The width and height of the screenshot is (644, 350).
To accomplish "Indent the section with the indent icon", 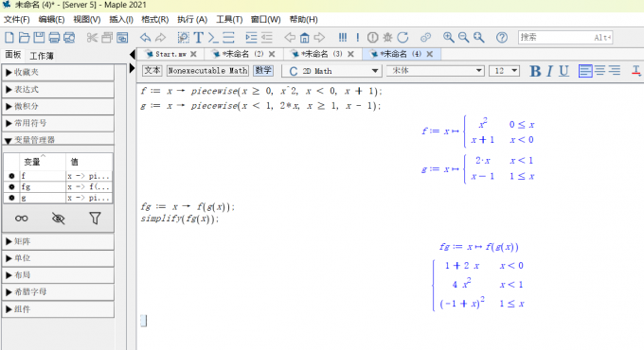I will pos(251,38).
